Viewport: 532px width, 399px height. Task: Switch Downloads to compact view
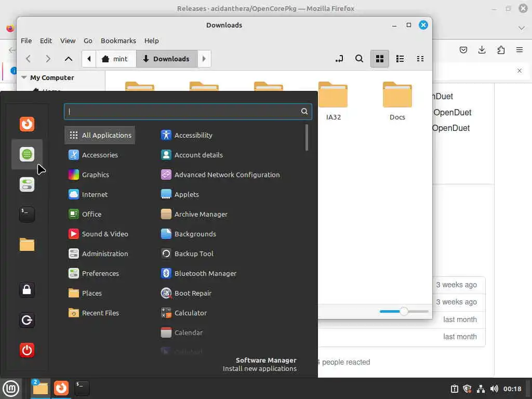(x=420, y=59)
